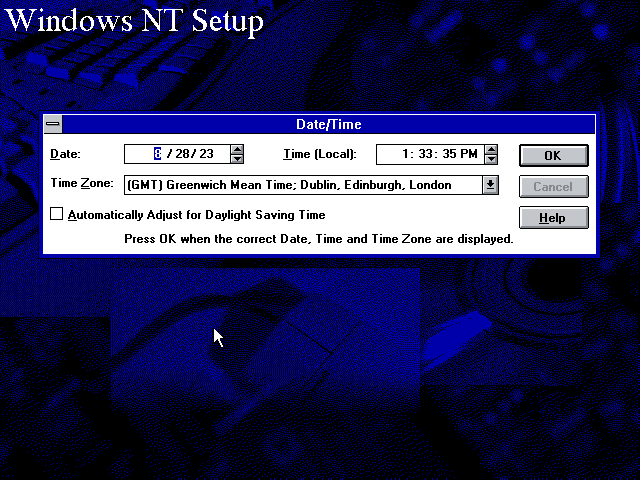Increase date with the up spinner arrow
This screenshot has width=640, height=480.
pyautogui.click(x=237, y=149)
